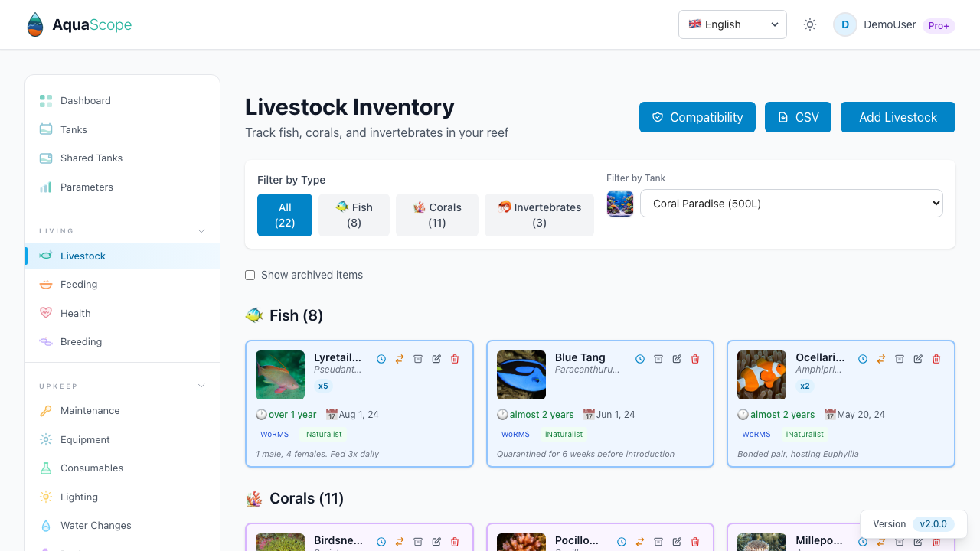This screenshot has height=551, width=980.
Task: Open the Filter by Tank dropdown
Action: [792, 203]
